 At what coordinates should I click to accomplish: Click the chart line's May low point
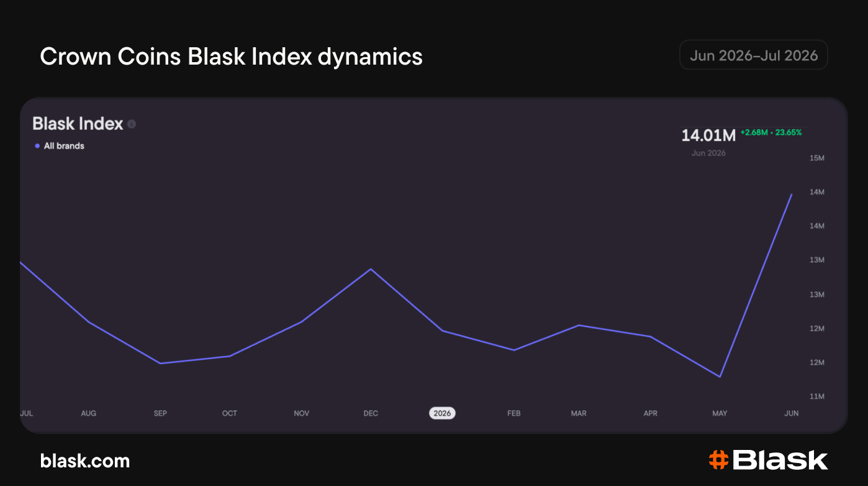pyautogui.click(x=720, y=377)
